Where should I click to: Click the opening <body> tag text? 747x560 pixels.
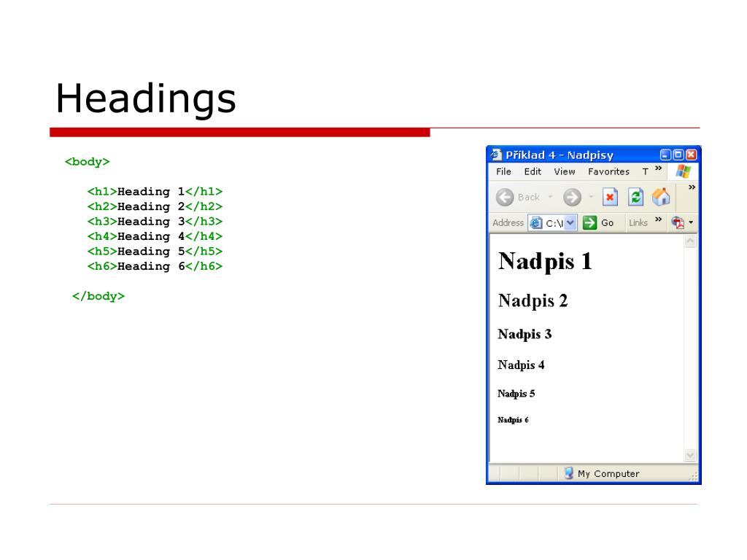(88, 162)
